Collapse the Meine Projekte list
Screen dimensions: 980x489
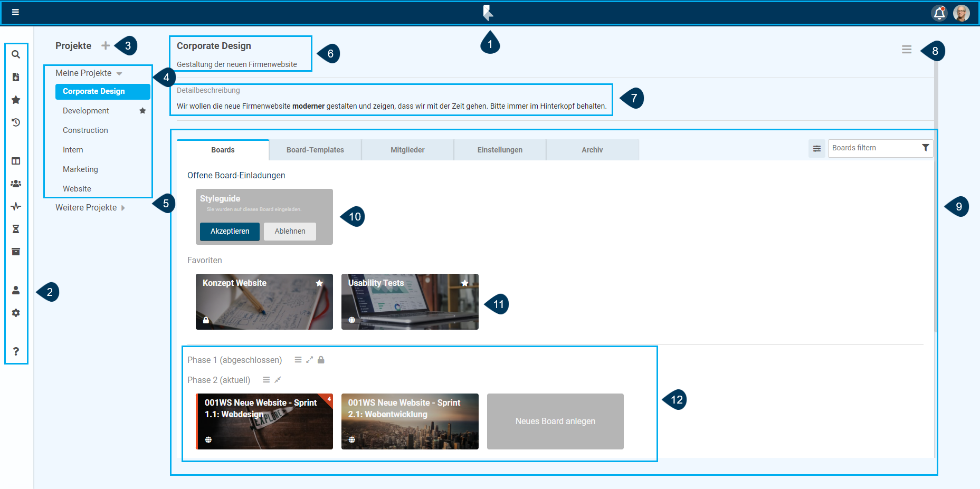pos(119,73)
